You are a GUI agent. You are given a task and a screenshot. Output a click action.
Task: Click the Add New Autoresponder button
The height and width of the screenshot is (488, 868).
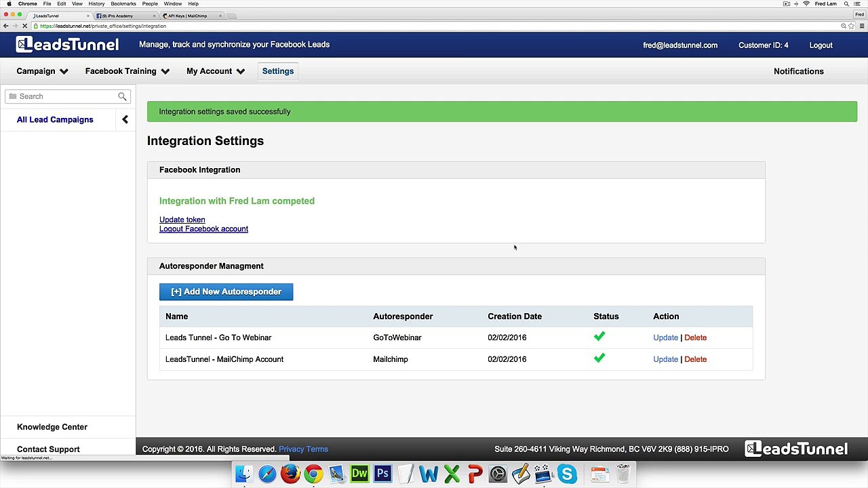point(226,291)
